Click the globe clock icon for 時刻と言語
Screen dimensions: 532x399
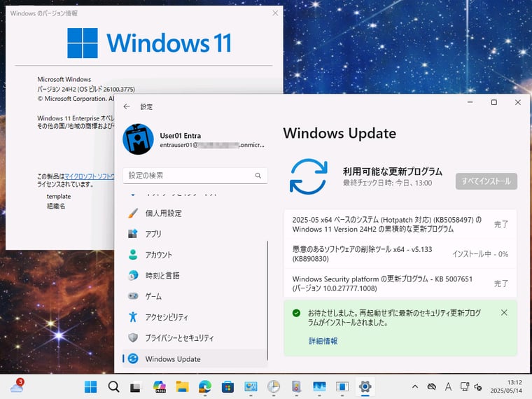[133, 275]
